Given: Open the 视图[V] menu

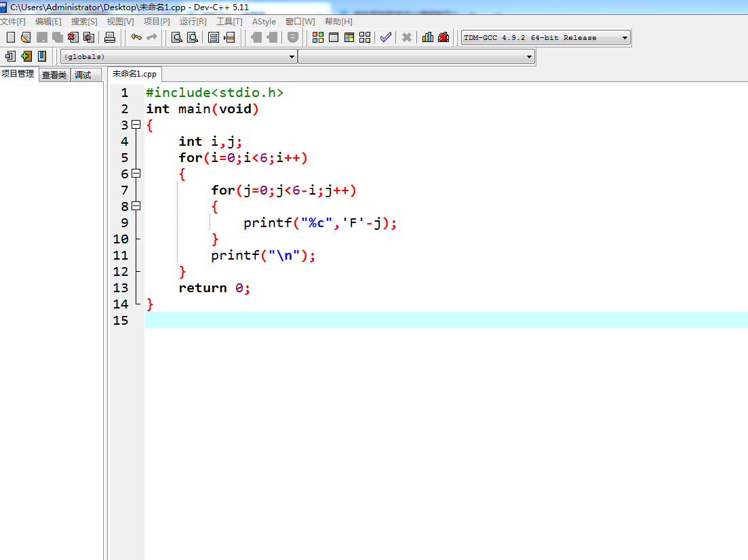Looking at the screenshot, I should tap(120, 22).
